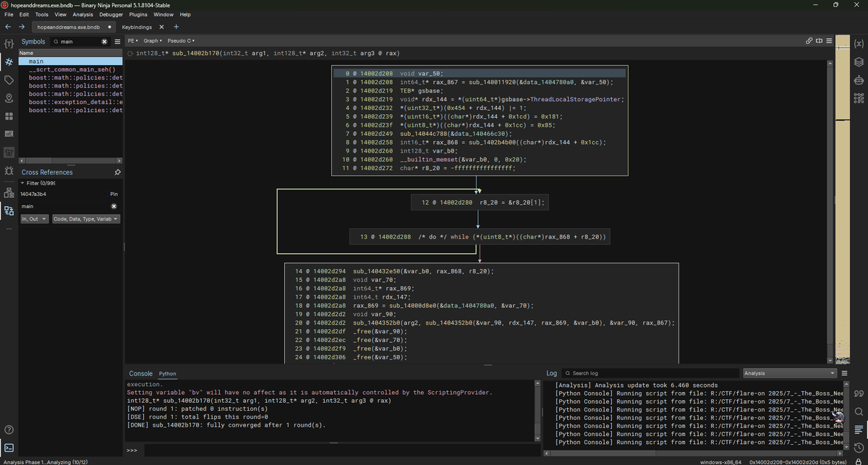Open the history clock icon
The width and height of the screenshot is (868, 465).
859,448
